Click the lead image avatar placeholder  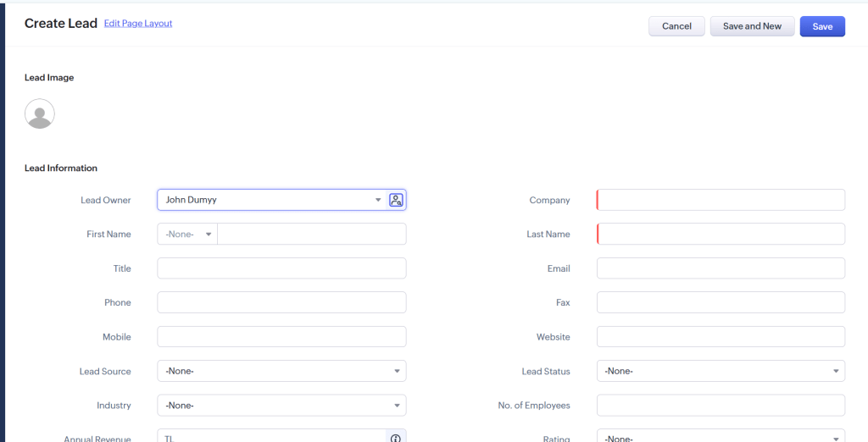40,113
